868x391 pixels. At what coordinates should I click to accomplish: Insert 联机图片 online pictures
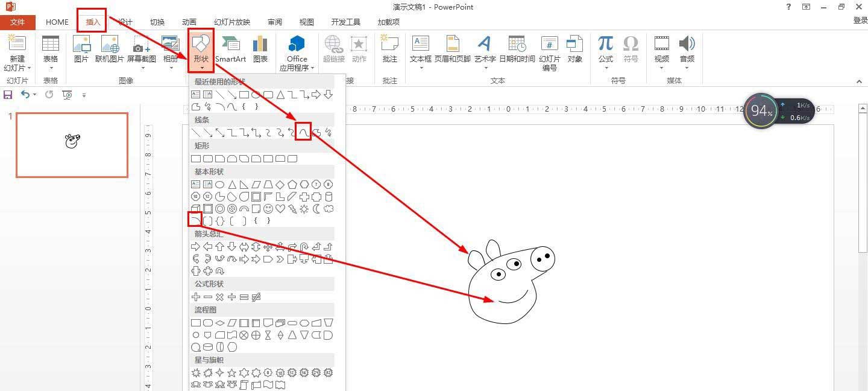pyautogui.click(x=110, y=49)
